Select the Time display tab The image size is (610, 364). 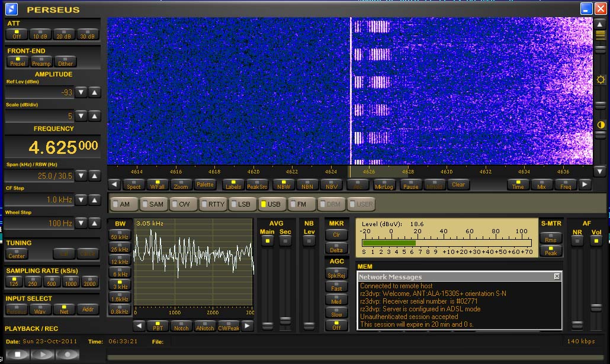pos(518,185)
